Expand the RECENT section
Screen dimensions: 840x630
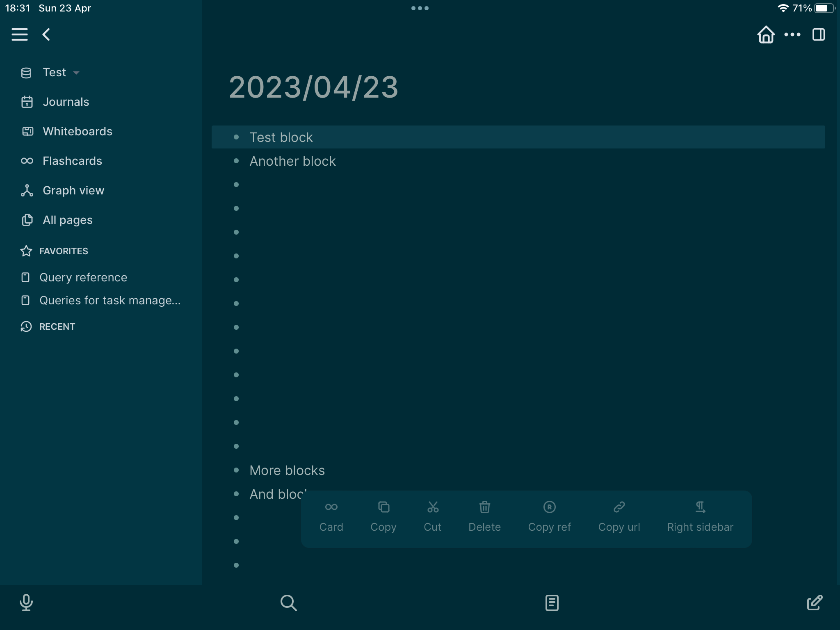pos(57,326)
